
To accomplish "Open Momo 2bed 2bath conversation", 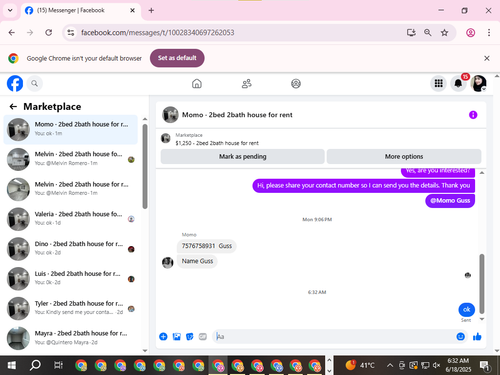I will 70,129.
